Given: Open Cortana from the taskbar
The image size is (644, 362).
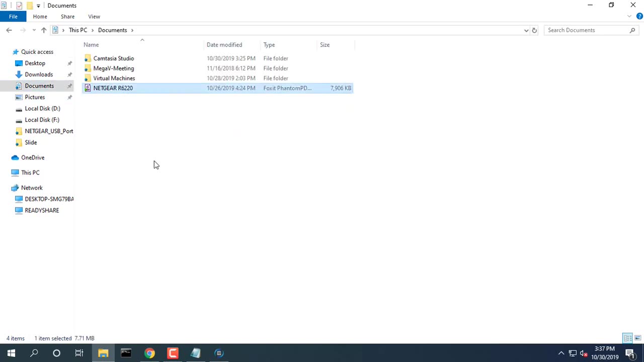Looking at the screenshot, I should pyautogui.click(x=56, y=353).
